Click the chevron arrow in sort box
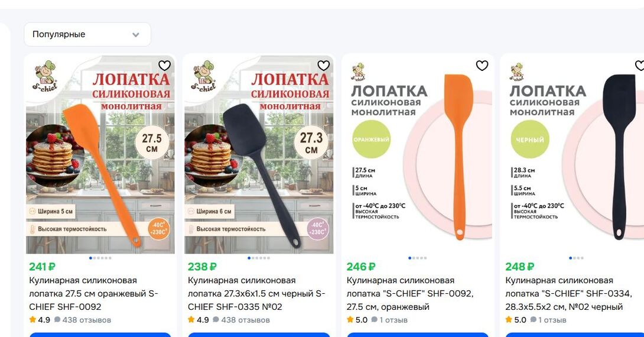The width and height of the screenshot is (644, 337). 136,35
